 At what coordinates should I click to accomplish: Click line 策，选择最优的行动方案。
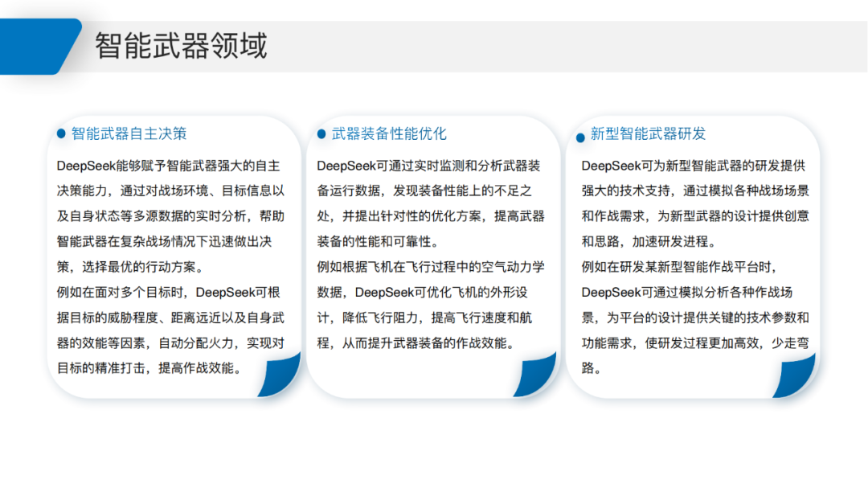133,267
